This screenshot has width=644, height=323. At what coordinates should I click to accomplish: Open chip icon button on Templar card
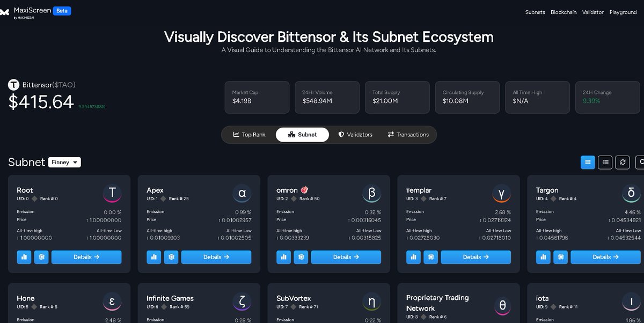pyautogui.click(x=431, y=257)
